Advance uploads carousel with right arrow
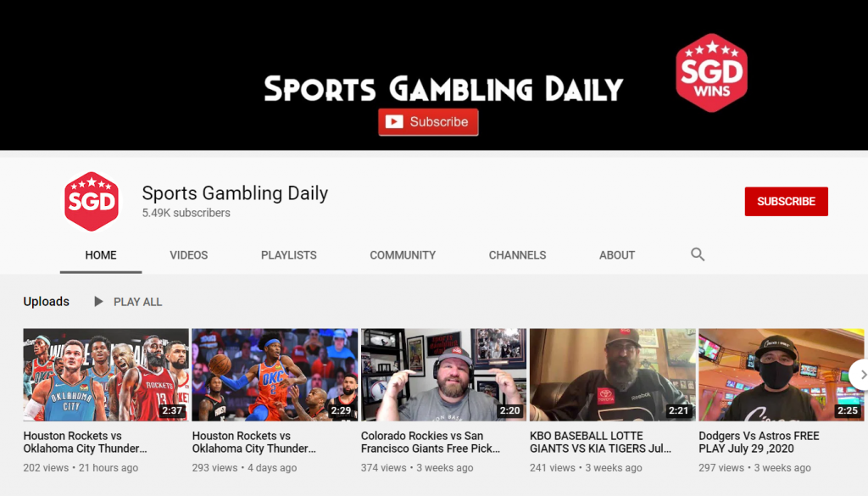 (860, 375)
